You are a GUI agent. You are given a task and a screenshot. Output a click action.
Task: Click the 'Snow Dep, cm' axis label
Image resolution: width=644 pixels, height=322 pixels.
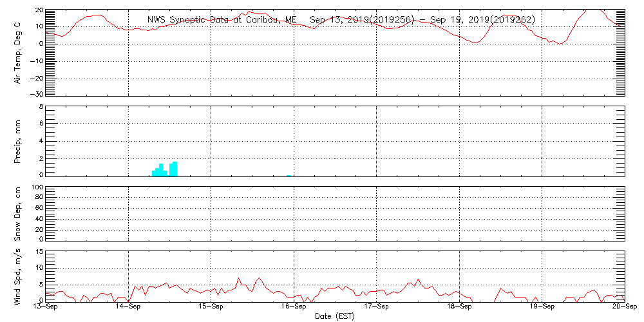(18, 214)
